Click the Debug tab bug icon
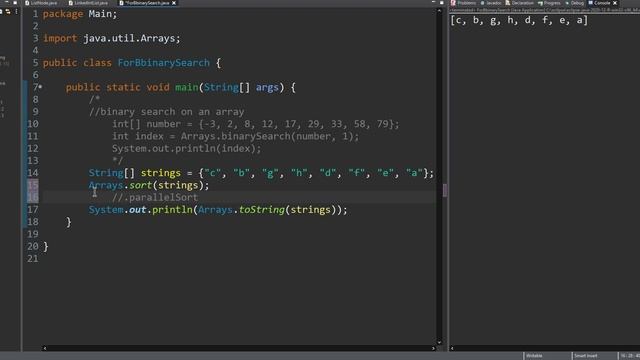This screenshot has height=360, width=640. coord(567,3)
